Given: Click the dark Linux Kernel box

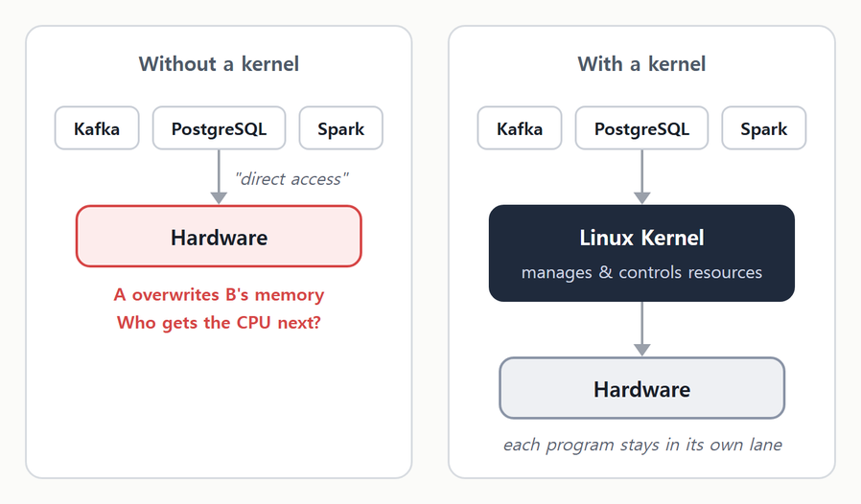Looking at the screenshot, I should pos(641,253).
